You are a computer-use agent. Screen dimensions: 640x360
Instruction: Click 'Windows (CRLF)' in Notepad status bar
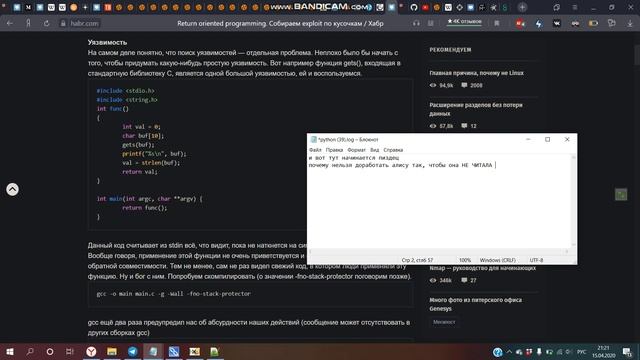tap(498, 260)
